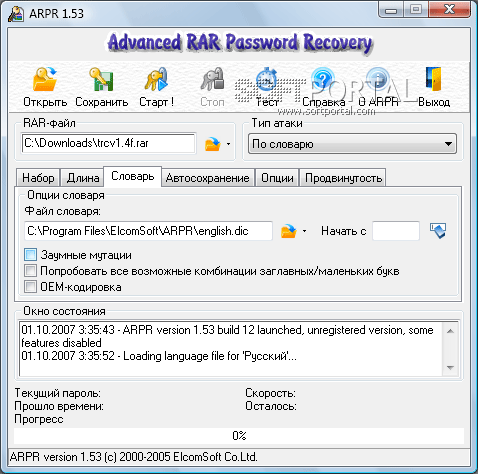Toggle all upper/lowercase combinations checkbox
The width and height of the screenshot is (478, 474).
coord(30,271)
